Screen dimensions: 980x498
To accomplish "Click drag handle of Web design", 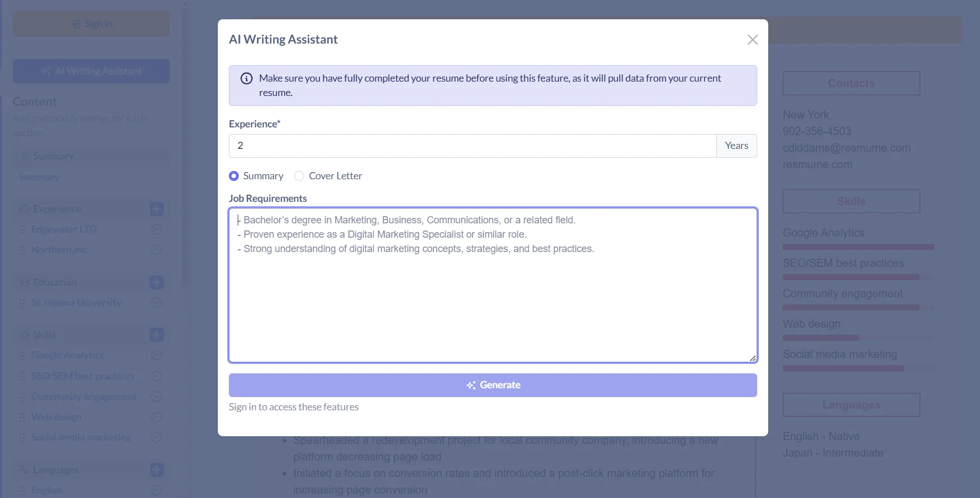I will [x=22, y=417].
